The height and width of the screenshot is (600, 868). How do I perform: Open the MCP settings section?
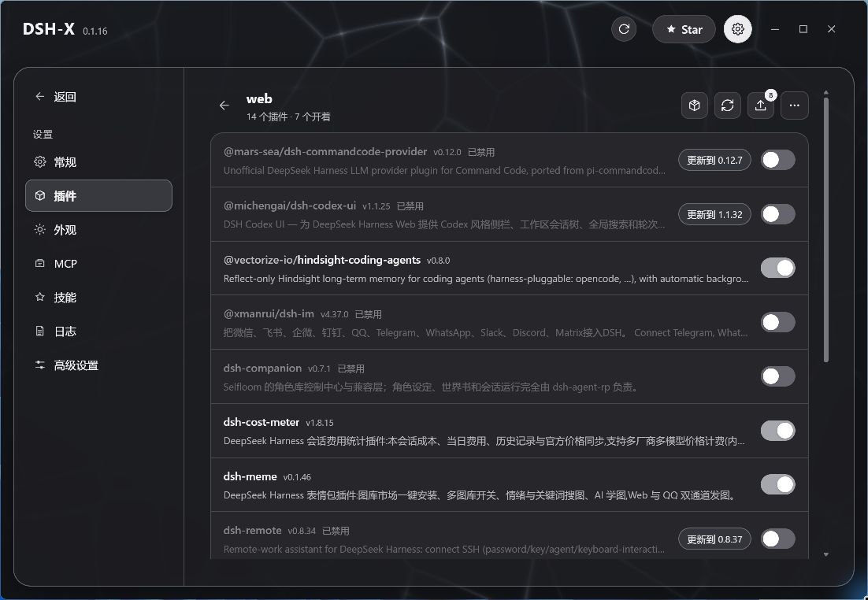(98, 264)
